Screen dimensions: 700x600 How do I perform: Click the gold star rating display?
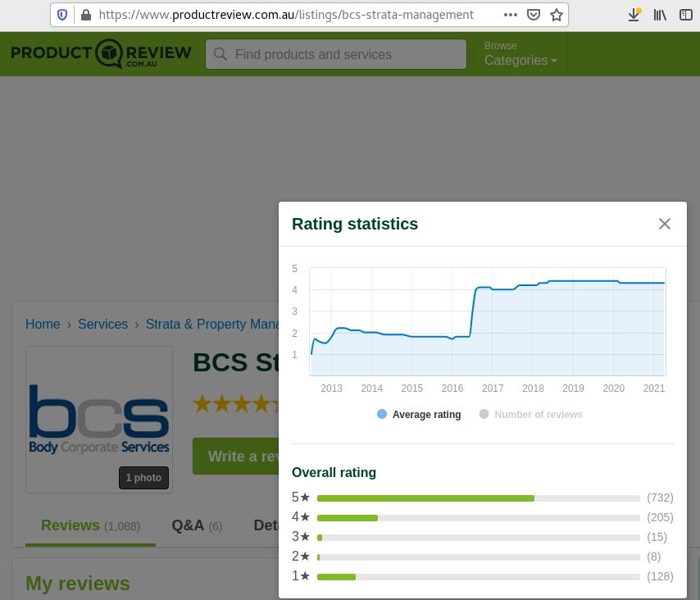[236, 403]
